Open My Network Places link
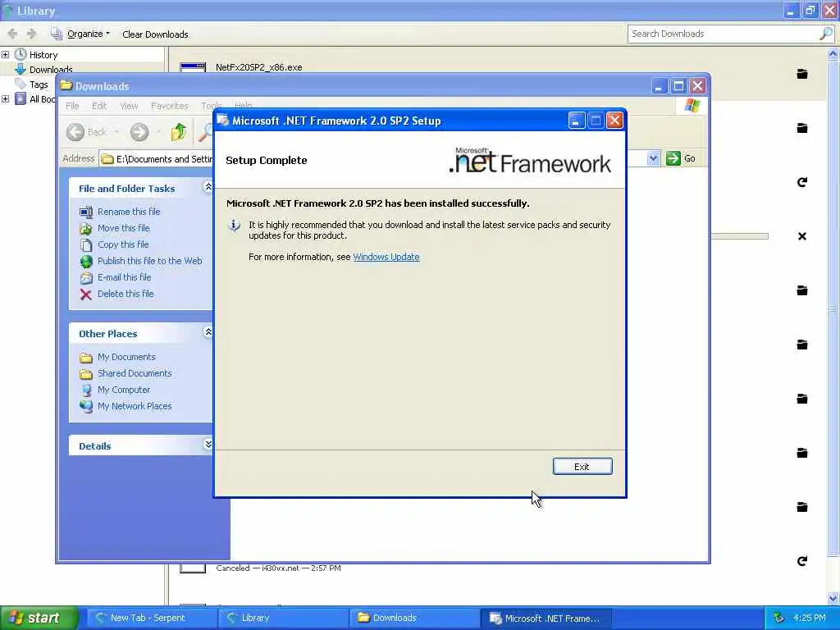840x630 pixels. [135, 406]
